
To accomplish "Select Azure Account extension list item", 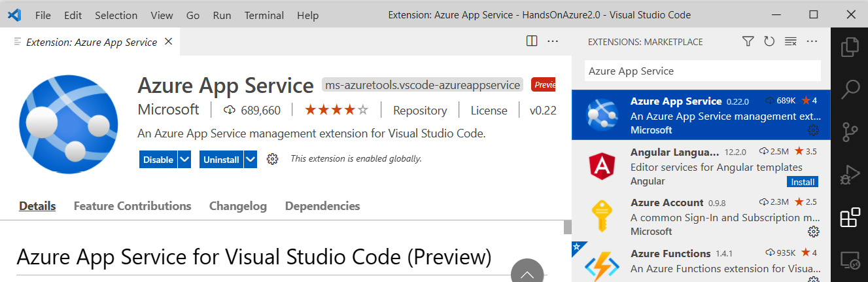I will (701, 217).
